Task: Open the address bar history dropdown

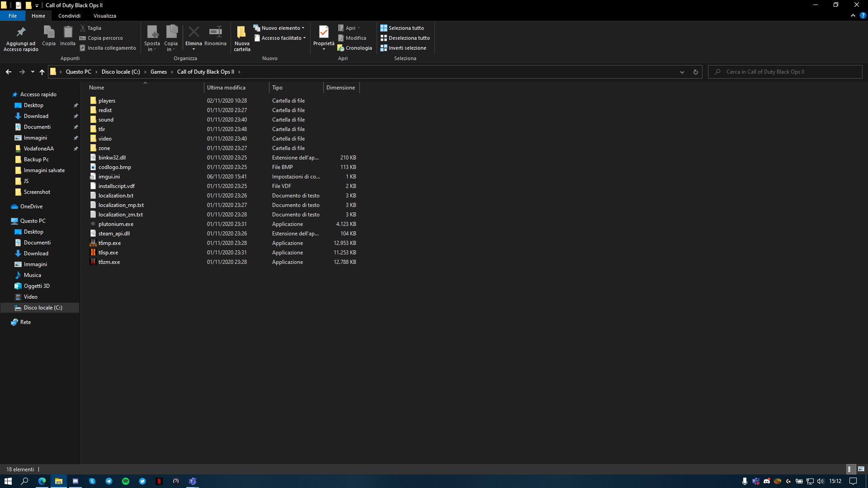Action: click(x=682, y=72)
